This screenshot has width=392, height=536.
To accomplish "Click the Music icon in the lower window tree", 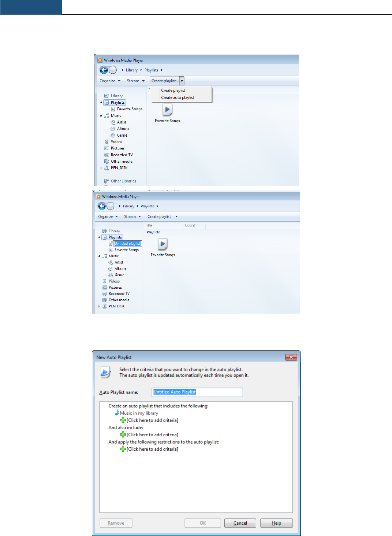I will pyautogui.click(x=105, y=256).
